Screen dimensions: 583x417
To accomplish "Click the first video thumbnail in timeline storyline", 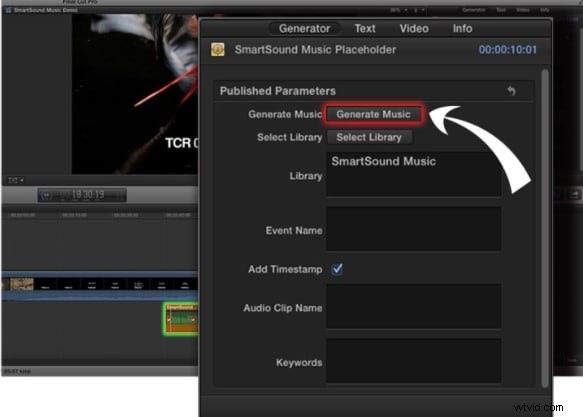I will pos(21,284).
